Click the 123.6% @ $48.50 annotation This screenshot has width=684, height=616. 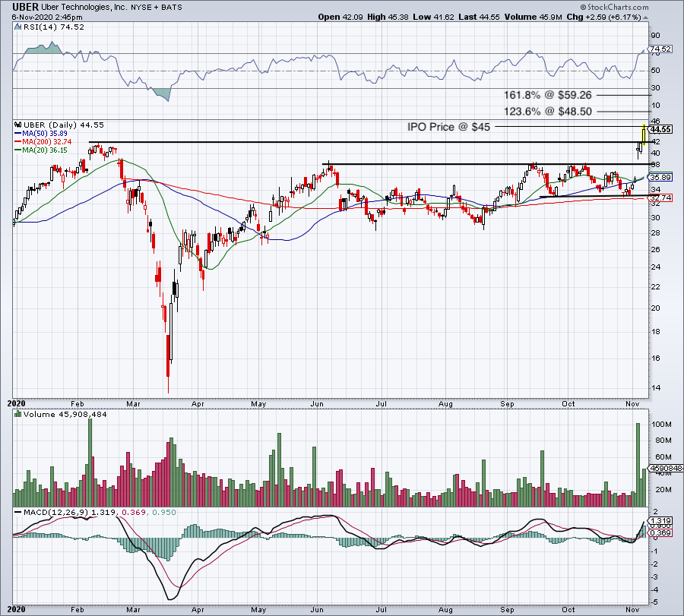tap(548, 112)
